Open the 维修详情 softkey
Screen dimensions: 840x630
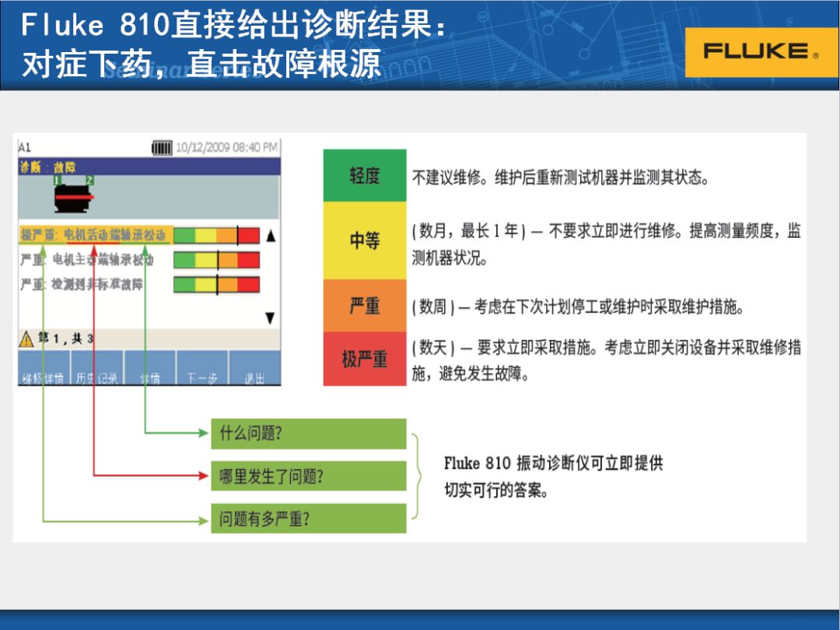click(44, 367)
